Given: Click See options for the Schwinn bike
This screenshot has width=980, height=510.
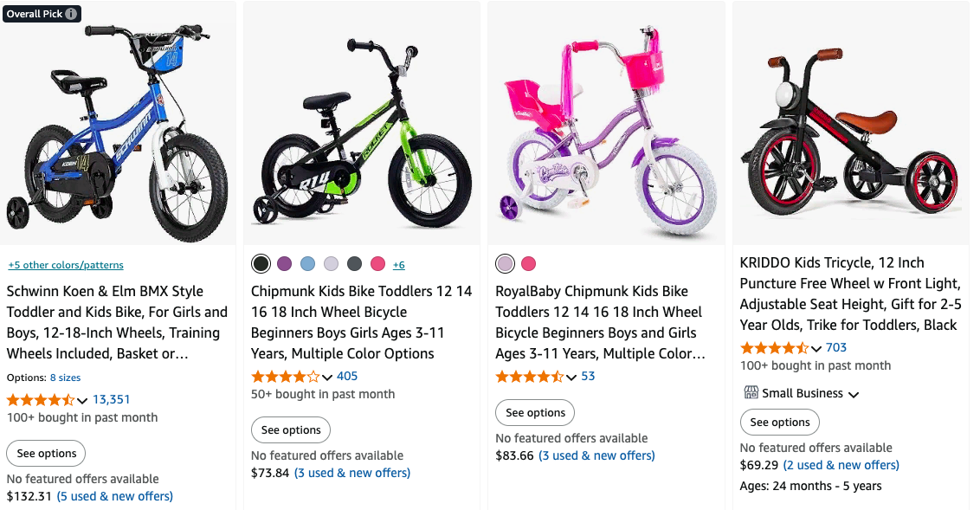Looking at the screenshot, I should point(47,454).
